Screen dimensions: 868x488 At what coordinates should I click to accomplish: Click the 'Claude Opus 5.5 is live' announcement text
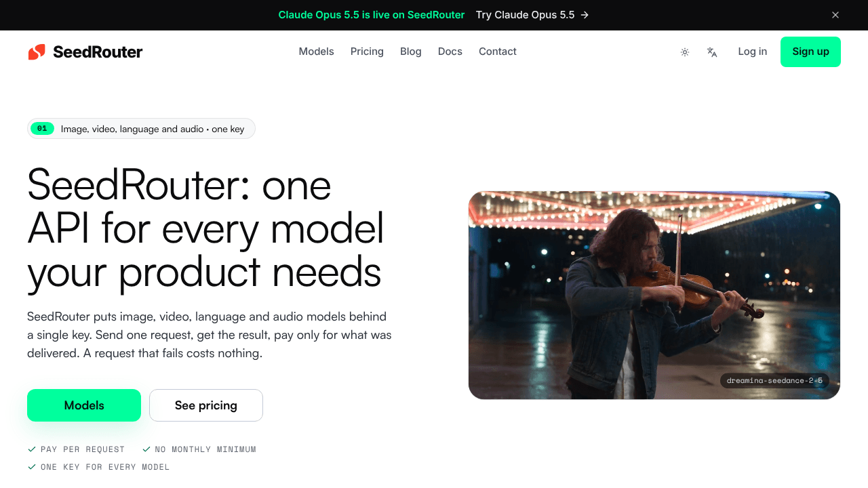click(x=372, y=15)
